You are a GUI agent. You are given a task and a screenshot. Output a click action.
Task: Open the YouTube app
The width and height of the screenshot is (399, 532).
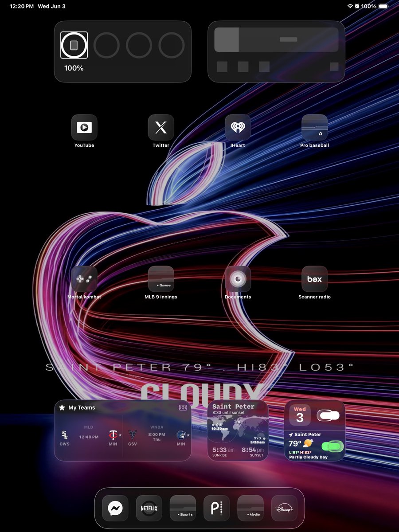(x=84, y=128)
